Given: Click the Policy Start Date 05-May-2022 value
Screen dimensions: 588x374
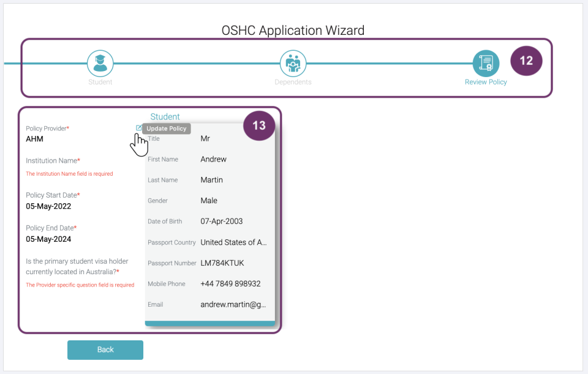Looking at the screenshot, I should tap(48, 206).
